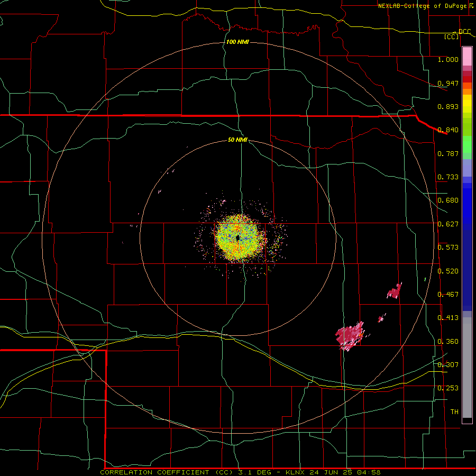The height and width of the screenshot is (476, 476).
Task: Click the 0.840 scale value
Action: 448,130
